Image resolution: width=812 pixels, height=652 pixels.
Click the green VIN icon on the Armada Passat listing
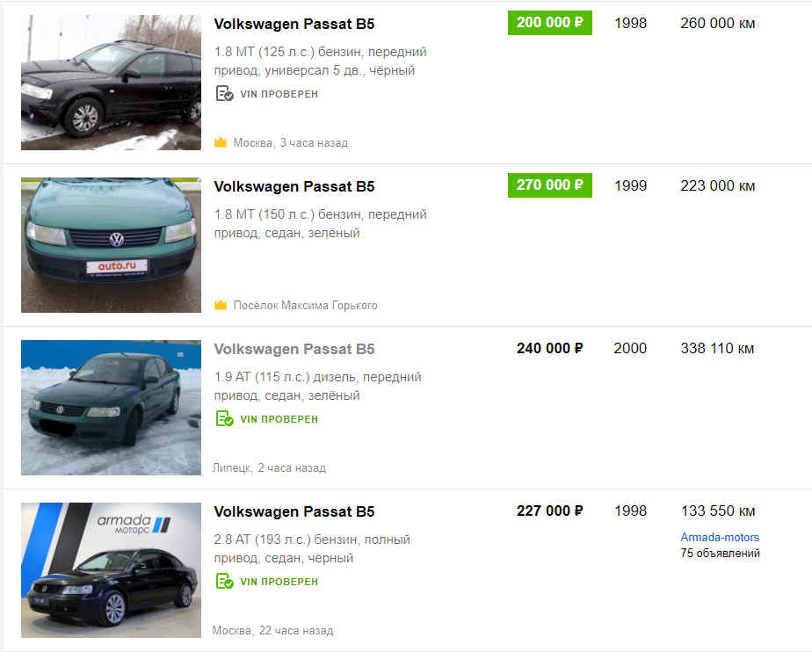[x=224, y=581]
